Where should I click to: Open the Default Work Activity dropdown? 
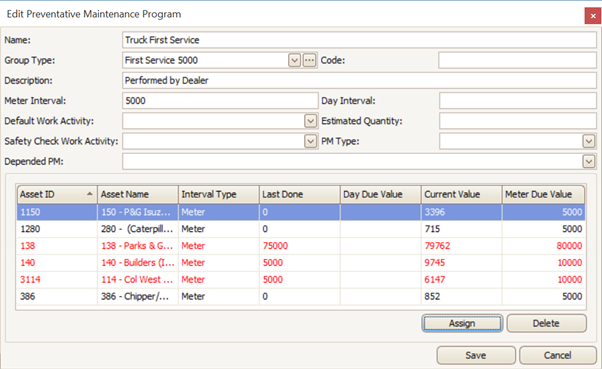pos(311,121)
